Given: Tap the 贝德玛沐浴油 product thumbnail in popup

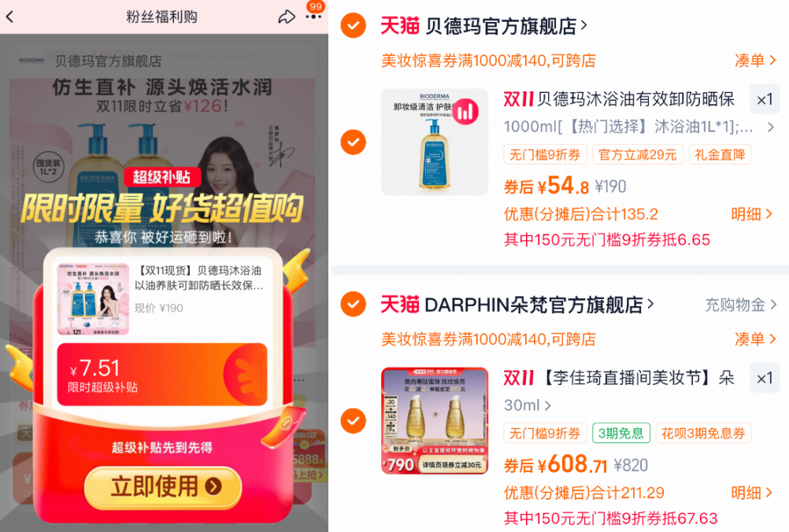Looking at the screenshot, I should pos(93,299).
